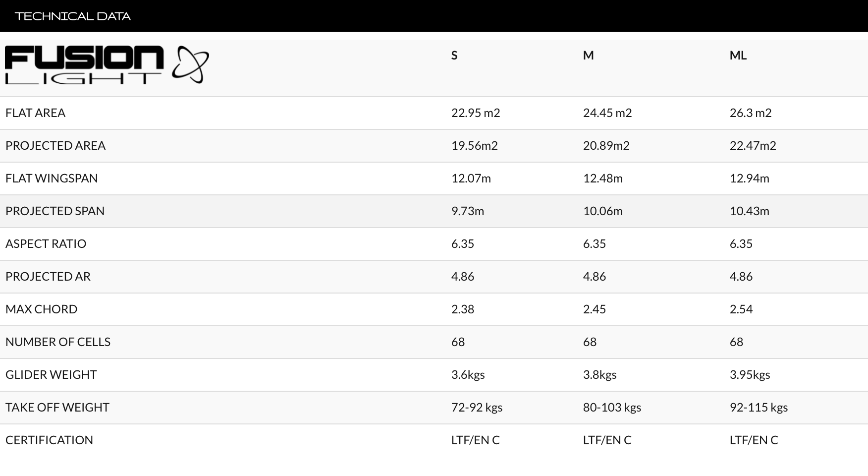Click the 12.94m flat wingspan value
This screenshot has width=868, height=476.
pyautogui.click(x=750, y=178)
